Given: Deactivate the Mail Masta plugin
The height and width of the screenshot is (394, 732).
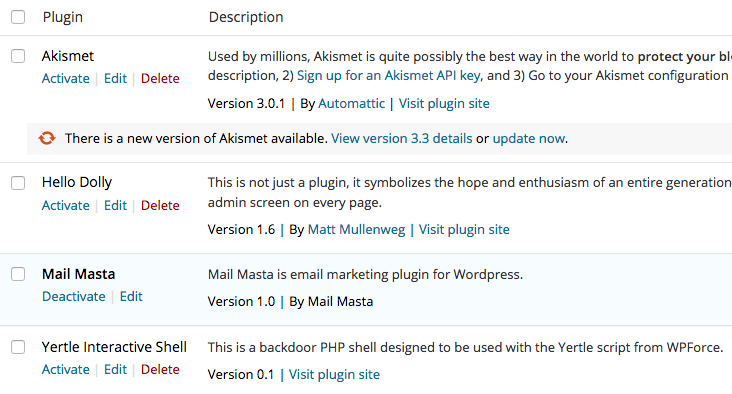Looking at the screenshot, I should click(x=74, y=296).
